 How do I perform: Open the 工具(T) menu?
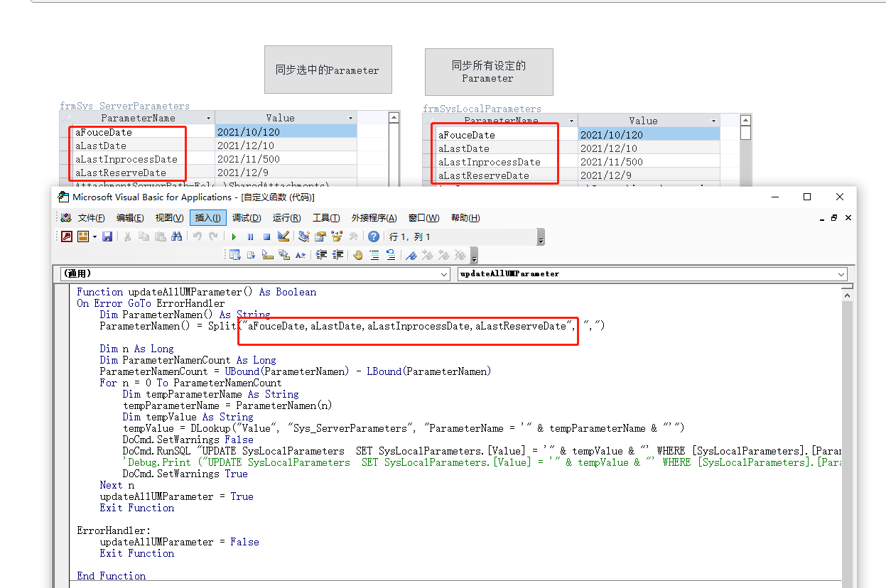pyautogui.click(x=326, y=218)
